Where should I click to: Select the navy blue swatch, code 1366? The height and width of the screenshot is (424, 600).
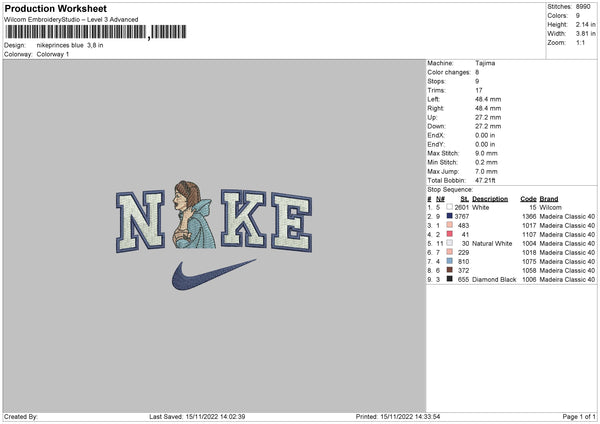[x=449, y=216]
